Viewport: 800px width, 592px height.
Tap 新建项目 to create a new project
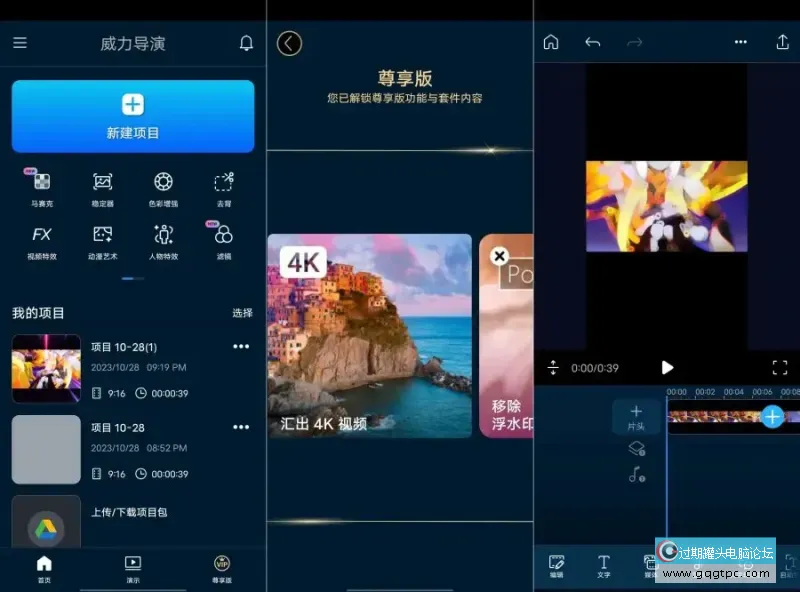coord(132,117)
